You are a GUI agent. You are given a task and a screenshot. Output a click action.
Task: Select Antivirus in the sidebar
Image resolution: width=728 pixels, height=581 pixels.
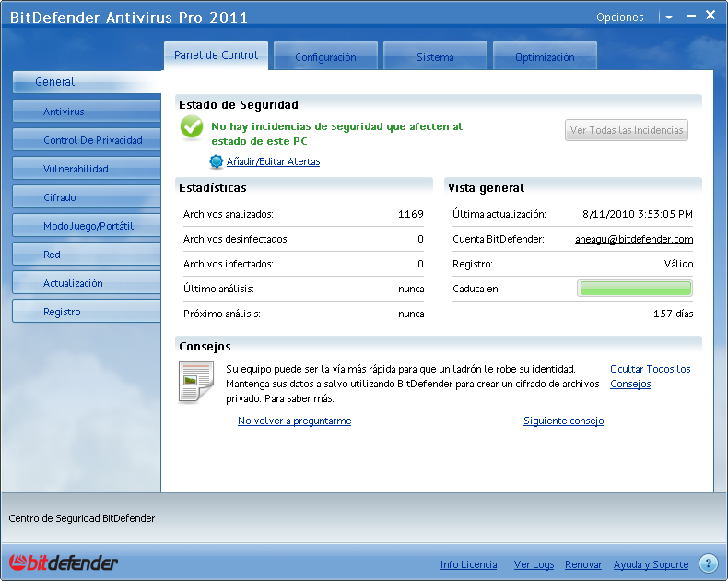(x=87, y=112)
